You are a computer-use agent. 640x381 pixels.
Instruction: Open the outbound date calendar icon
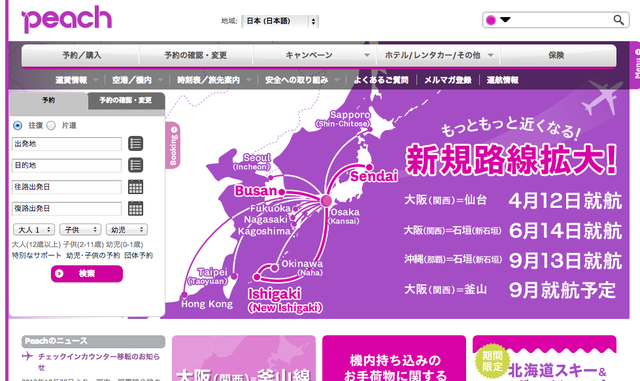pyautogui.click(x=136, y=187)
